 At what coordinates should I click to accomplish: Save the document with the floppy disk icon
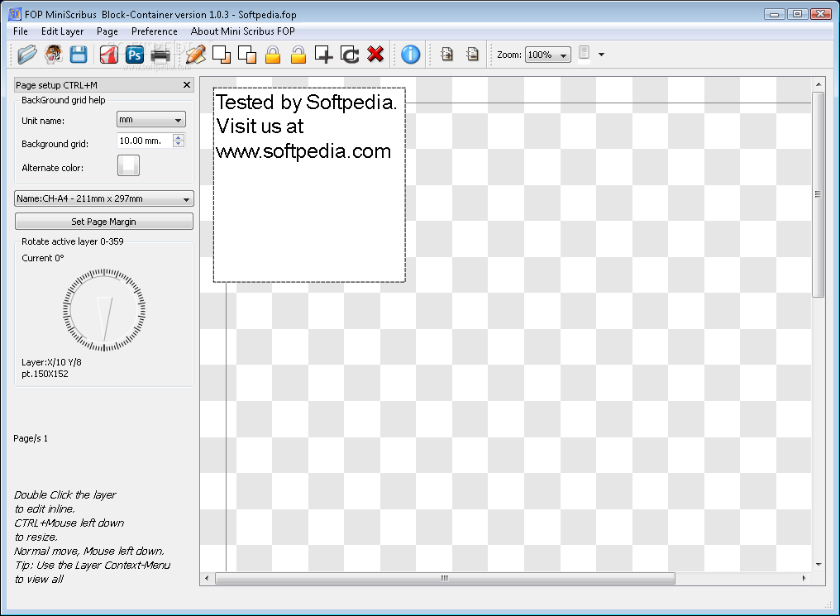point(79,54)
